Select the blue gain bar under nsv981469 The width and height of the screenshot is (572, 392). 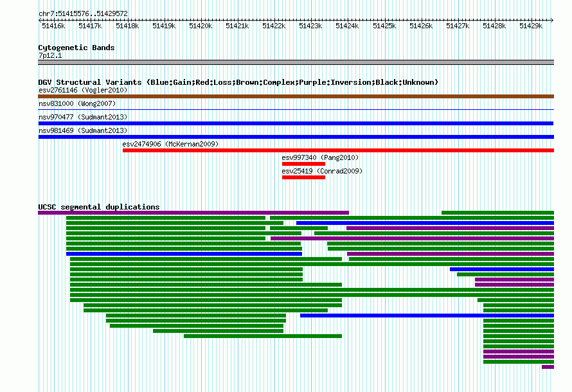tap(296, 137)
